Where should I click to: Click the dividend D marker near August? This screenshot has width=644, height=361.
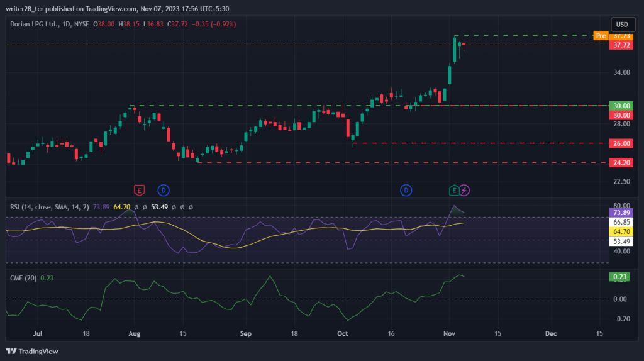pos(164,190)
